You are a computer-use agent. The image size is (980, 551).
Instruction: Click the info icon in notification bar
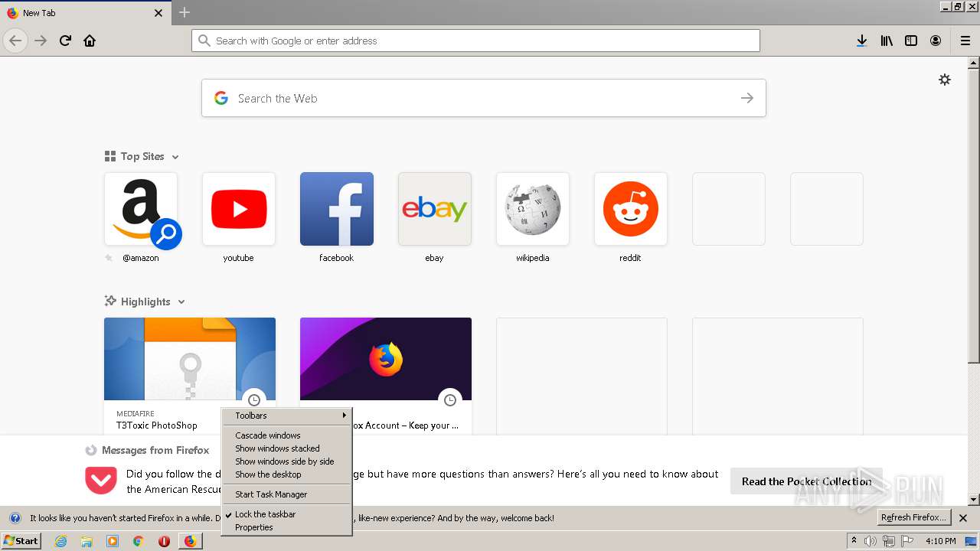(x=15, y=518)
